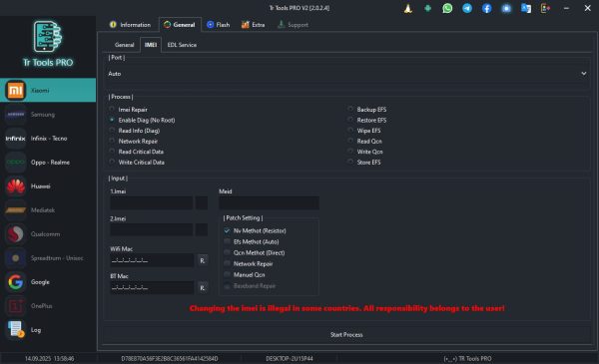Click the Start Process button
This screenshot has width=599, height=364.
pyautogui.click(x=346, y=335)
